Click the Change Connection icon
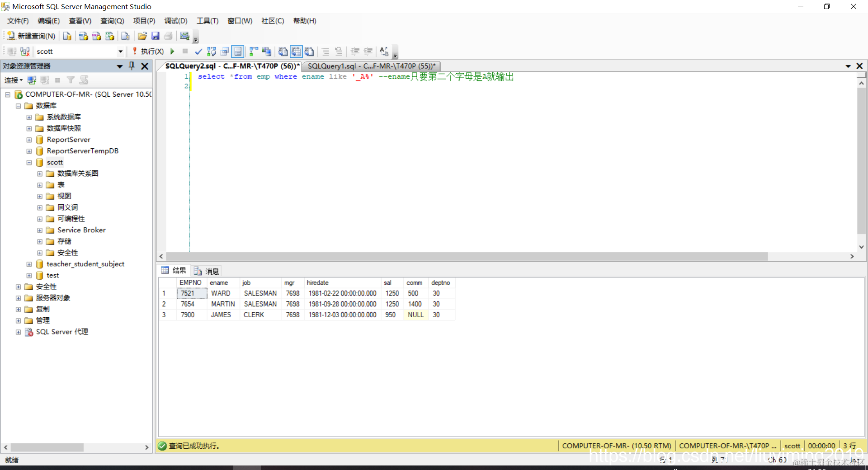This screenshot has height=470, width=868. (x=25, y=52)
